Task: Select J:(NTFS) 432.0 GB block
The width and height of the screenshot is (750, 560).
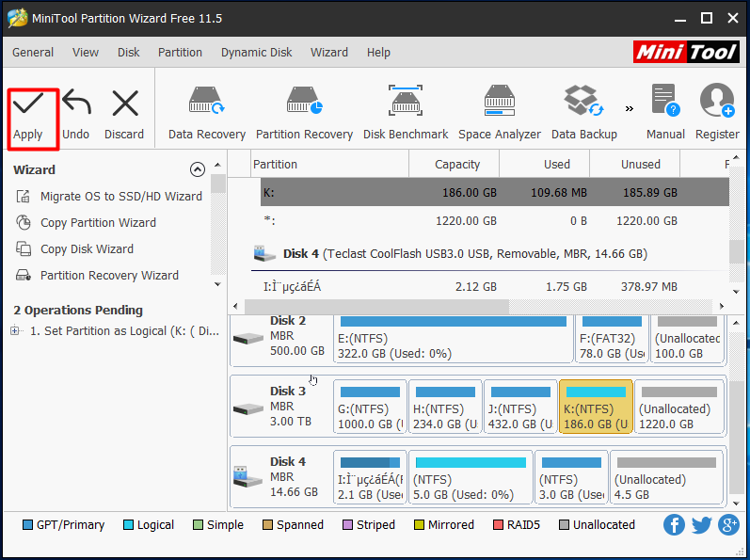Action: tap(520, 407)
